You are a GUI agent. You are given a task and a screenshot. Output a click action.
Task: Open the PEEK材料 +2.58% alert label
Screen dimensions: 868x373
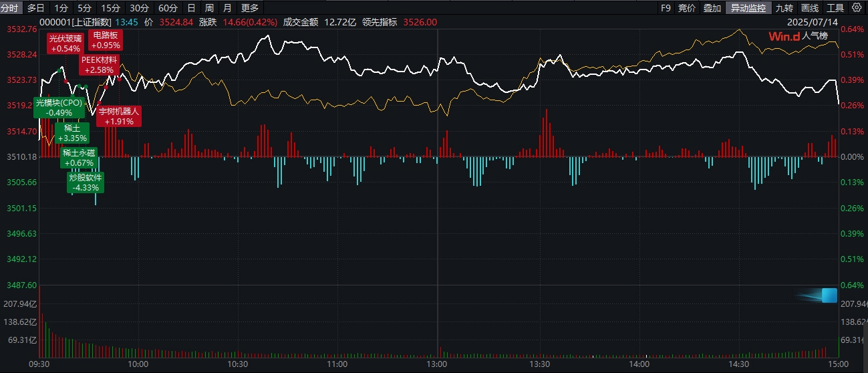click(x=99, y=65)
